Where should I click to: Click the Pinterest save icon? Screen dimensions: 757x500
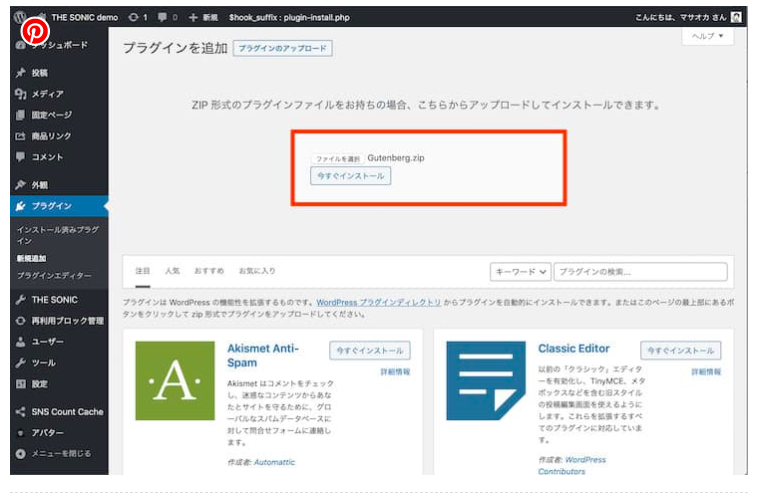[x=35, y=31]
